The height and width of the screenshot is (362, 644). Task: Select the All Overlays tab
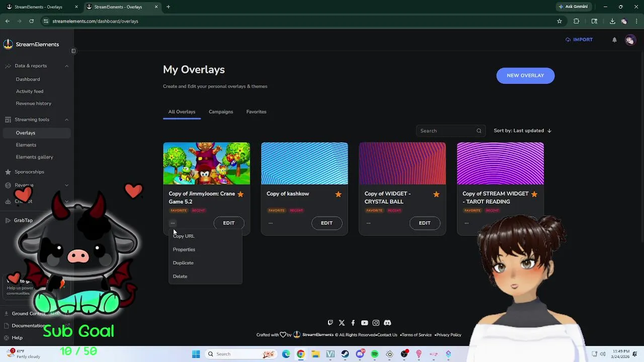pos(182,112)
